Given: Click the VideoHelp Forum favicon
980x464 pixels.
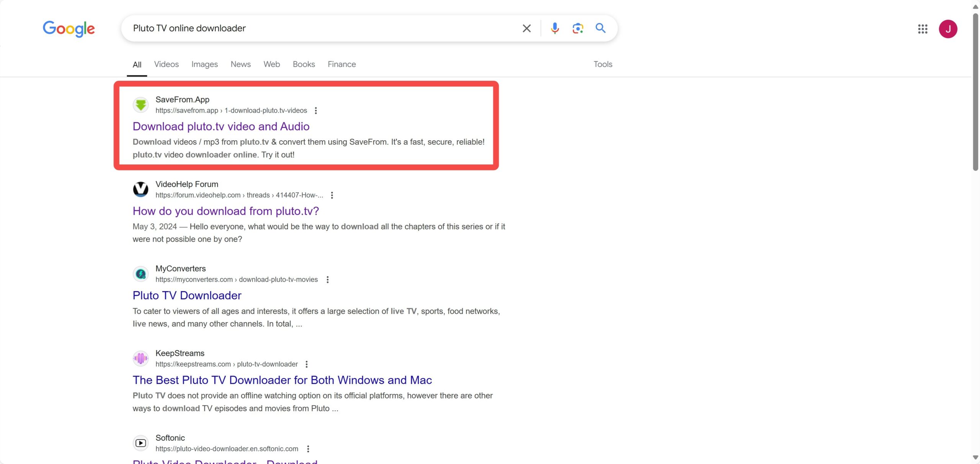Looking at the screenshot, I should 140,189.
